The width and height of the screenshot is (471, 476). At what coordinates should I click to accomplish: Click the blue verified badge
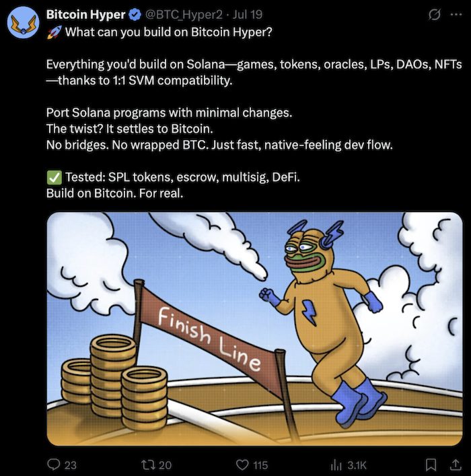click(x=135, y=15)
